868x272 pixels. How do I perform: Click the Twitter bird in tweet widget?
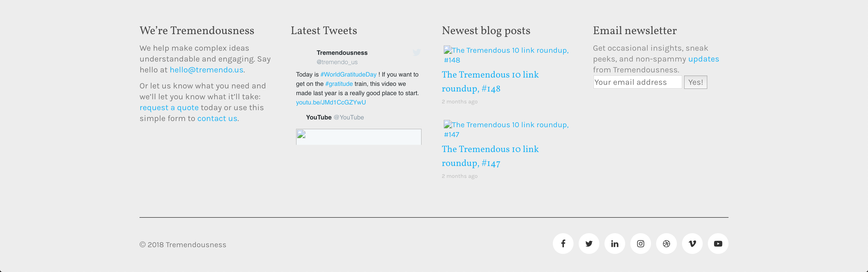(416, 52)
